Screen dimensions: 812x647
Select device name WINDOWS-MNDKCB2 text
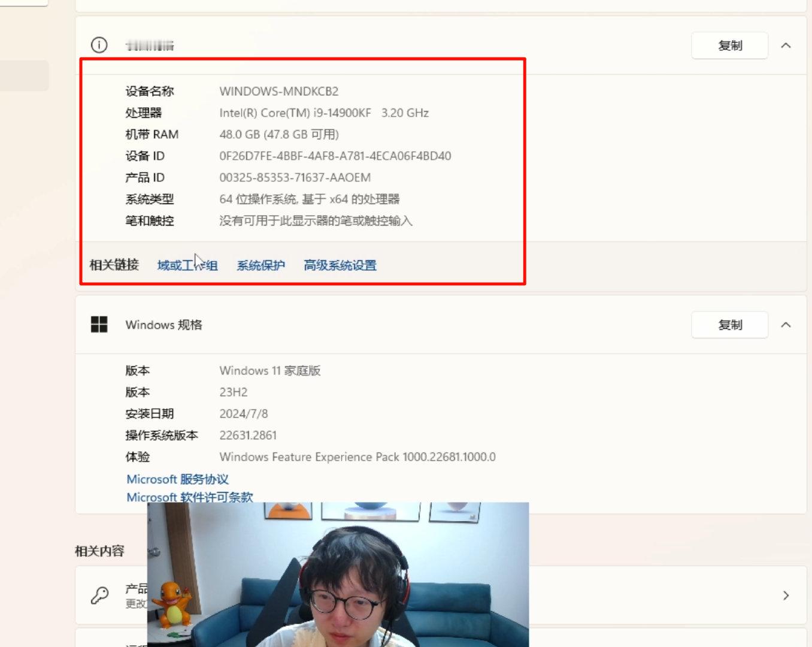coord(279,91)
